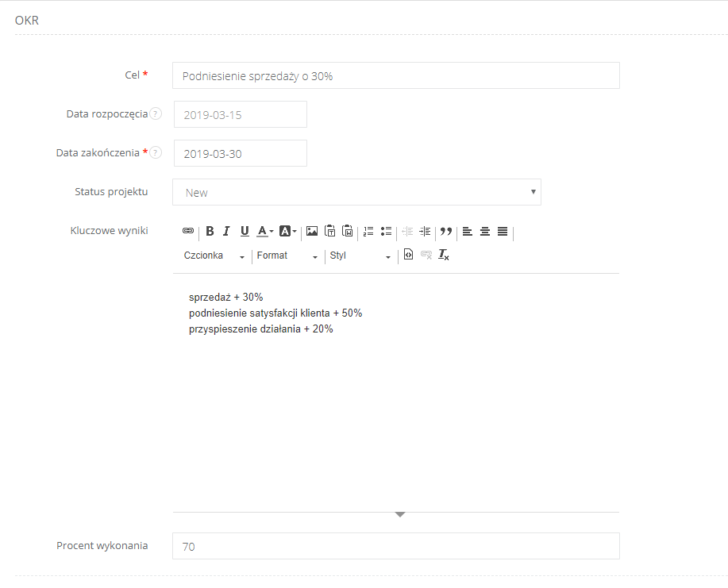
Task: Start a numbered list in the editor
Action: (x=368, y=231)
